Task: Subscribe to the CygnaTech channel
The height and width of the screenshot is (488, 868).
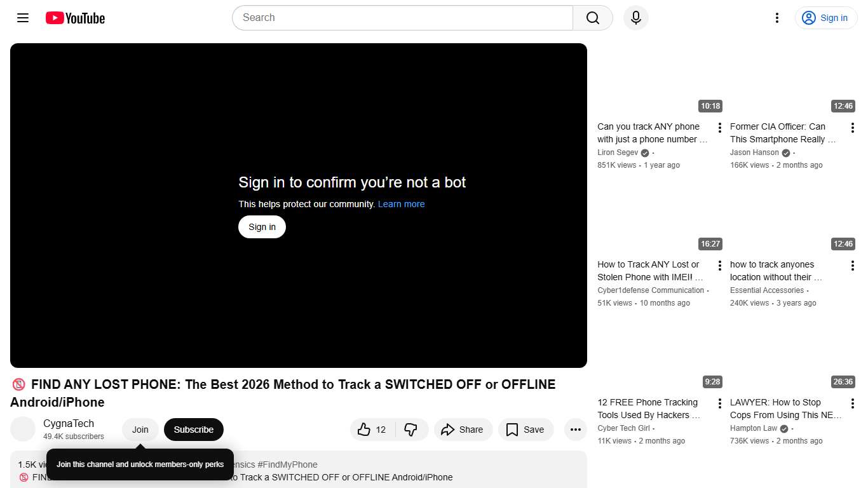Action: tap(193, 430)
